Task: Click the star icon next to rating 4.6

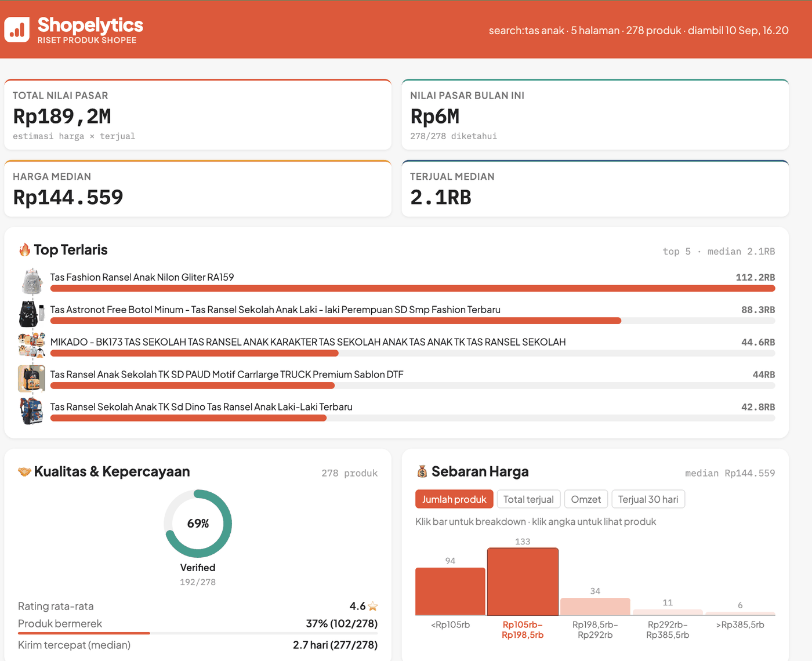Action: pos(373,606)
